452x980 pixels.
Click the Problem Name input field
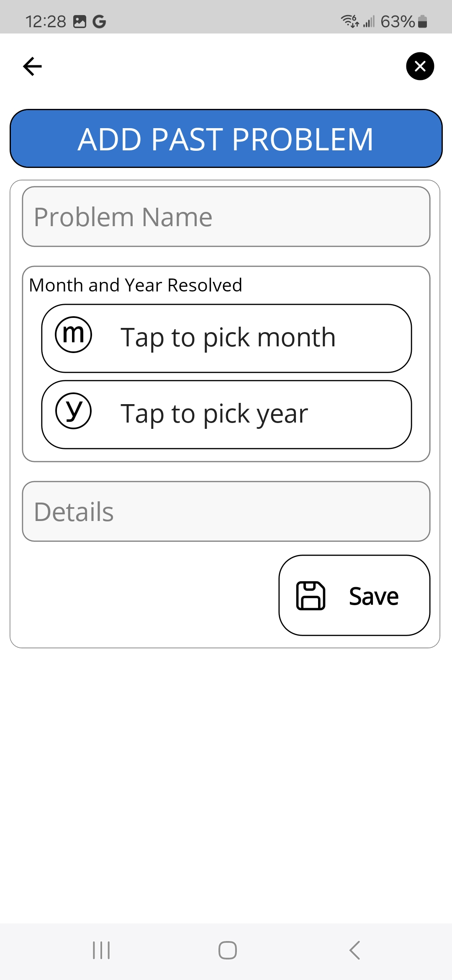click(x=226, y=217)
